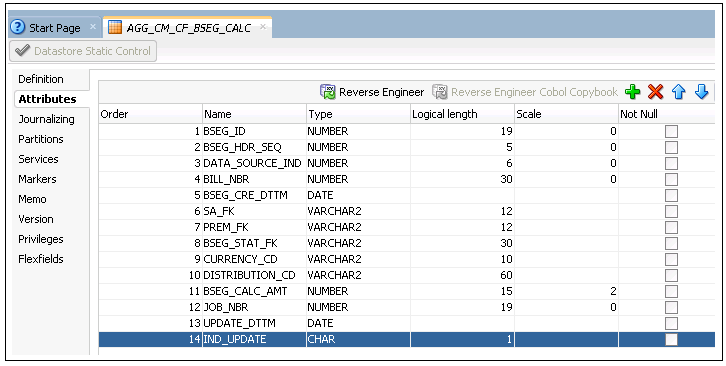726x366 pixels.
Task: Toggle Not Null checkbox for BSEG_STAT_FK
Action: pos(671,243)
